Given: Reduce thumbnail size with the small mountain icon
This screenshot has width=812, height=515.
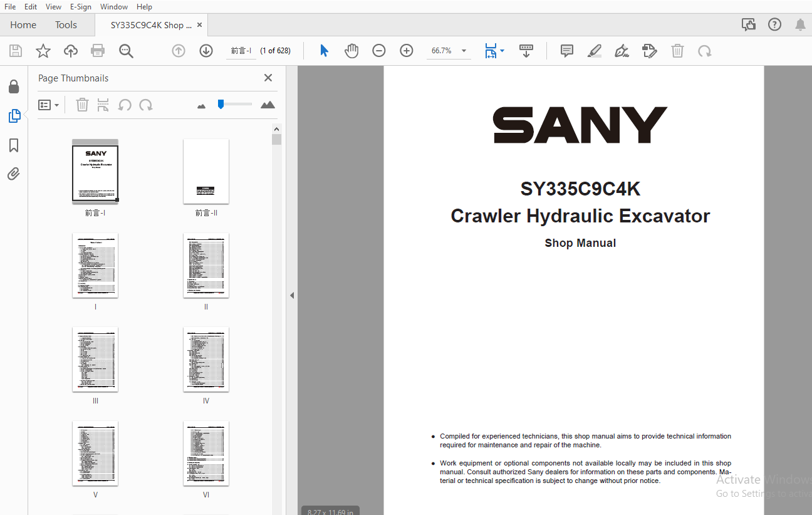Looking at the screenshot, I should pyautogui.click(x=201, y=107).
